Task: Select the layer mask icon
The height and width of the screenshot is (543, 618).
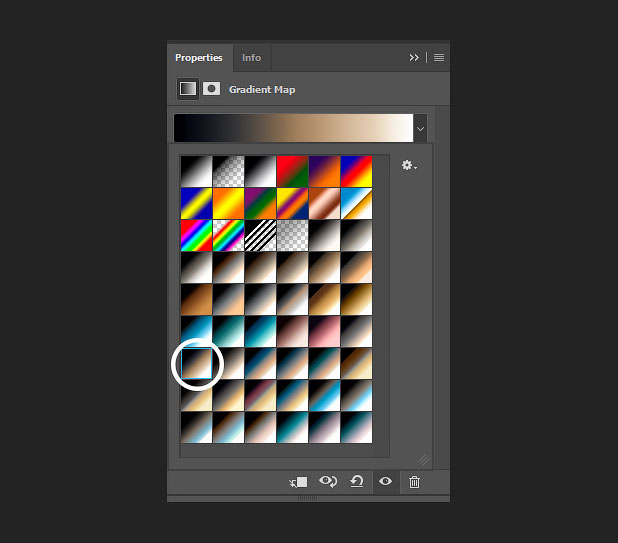Action: click(211, 89)
